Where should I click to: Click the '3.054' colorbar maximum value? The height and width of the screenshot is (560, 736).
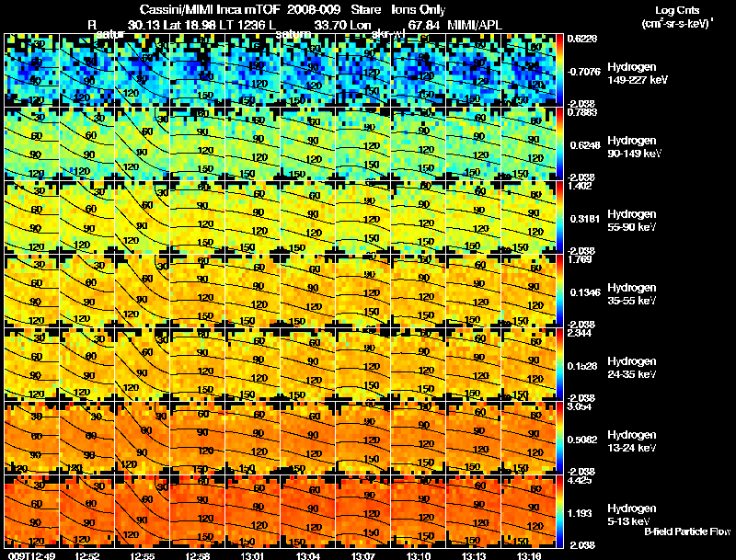tap(580, 406)
